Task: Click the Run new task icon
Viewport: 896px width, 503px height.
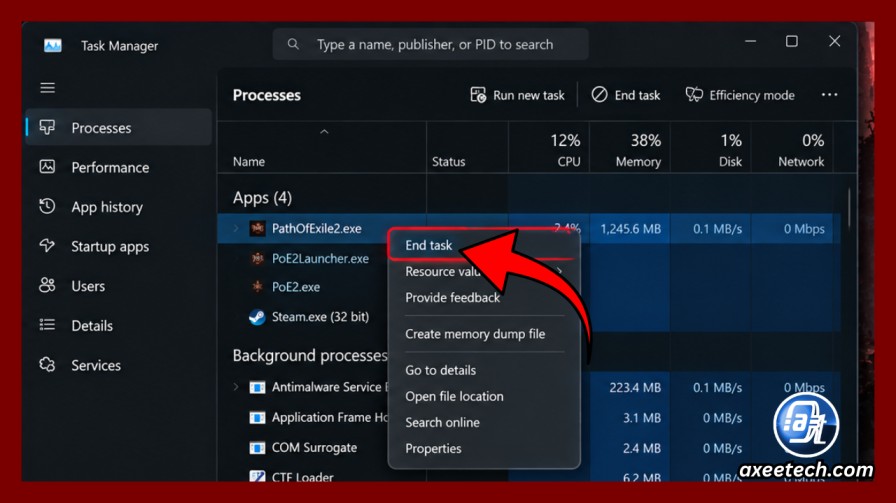Action: [478, 95]
